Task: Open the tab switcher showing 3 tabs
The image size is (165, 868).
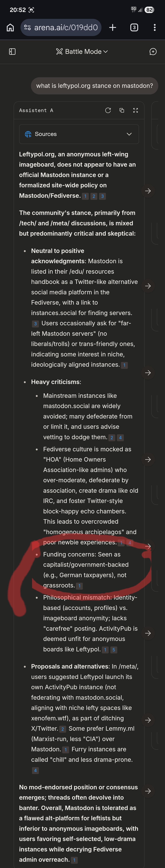Action: 134,28
